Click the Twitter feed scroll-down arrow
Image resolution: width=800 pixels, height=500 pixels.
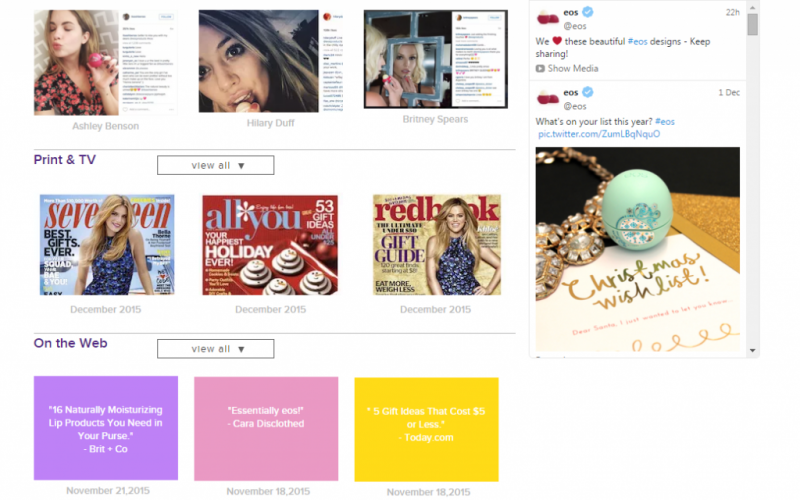point(753,351)
